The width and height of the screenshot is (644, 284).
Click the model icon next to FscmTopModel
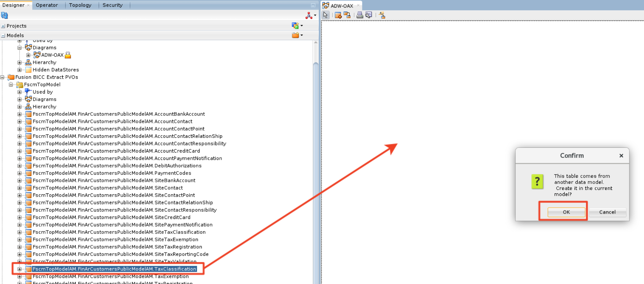coord(20,85)
